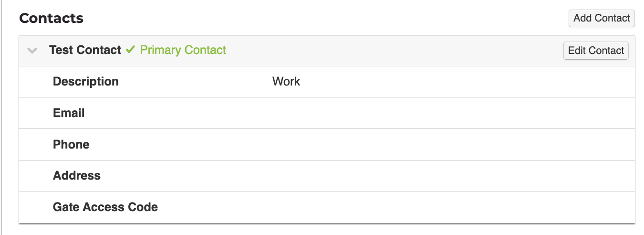Image resolution: width=644 pixels, height=235 pixels.
Task: Click the Contacts section heading
Action: [51, 18]
